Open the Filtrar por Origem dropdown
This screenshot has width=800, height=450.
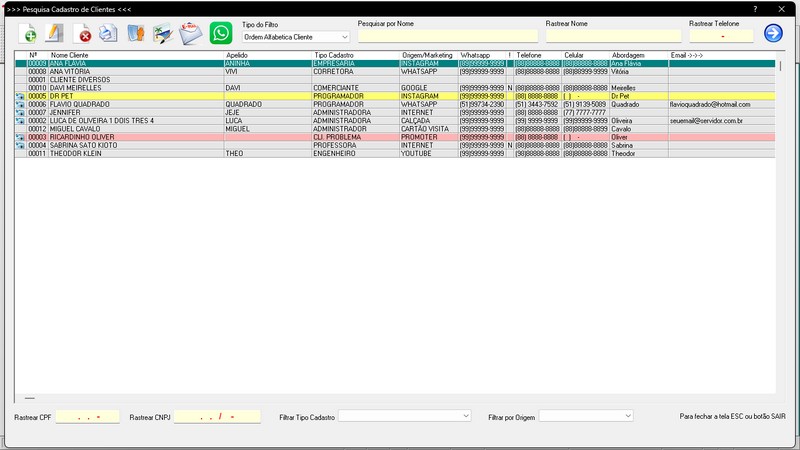[586, 416]
